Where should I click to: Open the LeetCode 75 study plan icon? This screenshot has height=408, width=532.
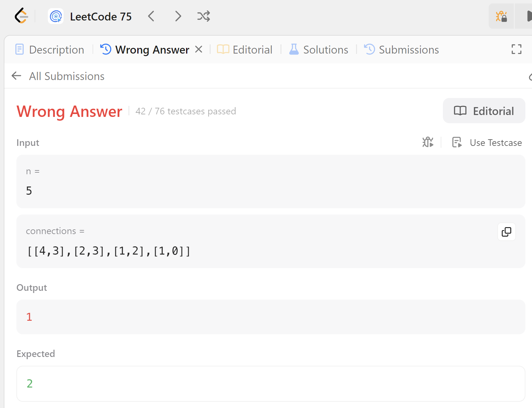pyautogui.click(x=56, y=16)
